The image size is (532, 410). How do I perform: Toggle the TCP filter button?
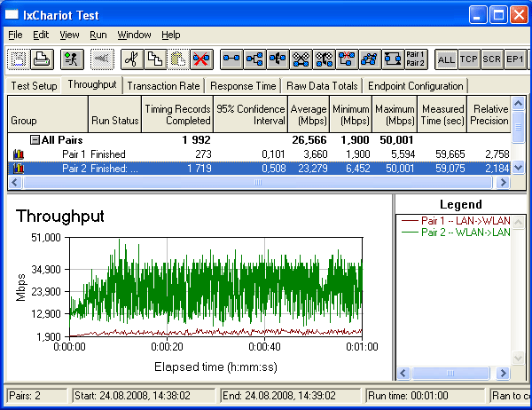tap(469, 59)
